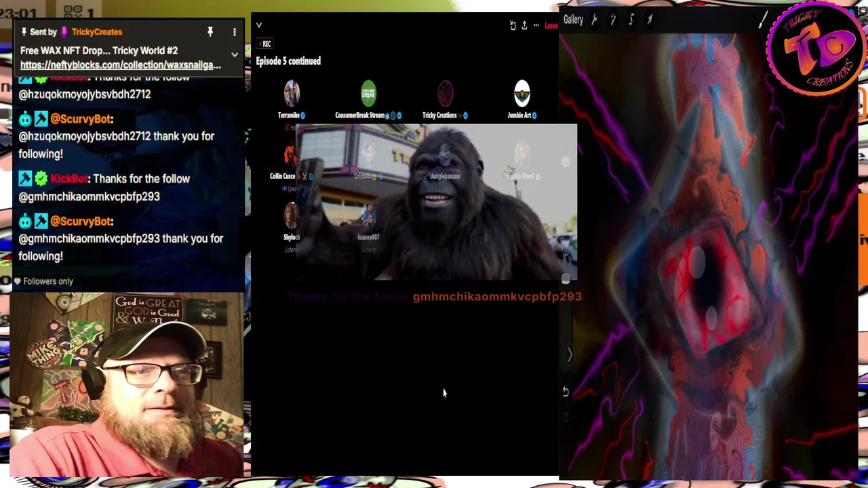Viewport: 868px width, 488px height.
Task: Click the Tricky Creations name label
Action: coord(439,115)
